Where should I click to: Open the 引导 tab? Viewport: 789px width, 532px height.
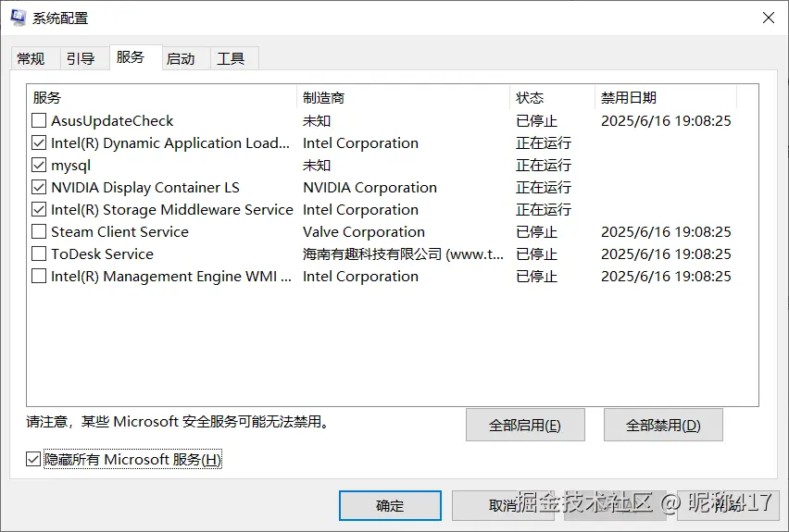(x=81, y=58)
